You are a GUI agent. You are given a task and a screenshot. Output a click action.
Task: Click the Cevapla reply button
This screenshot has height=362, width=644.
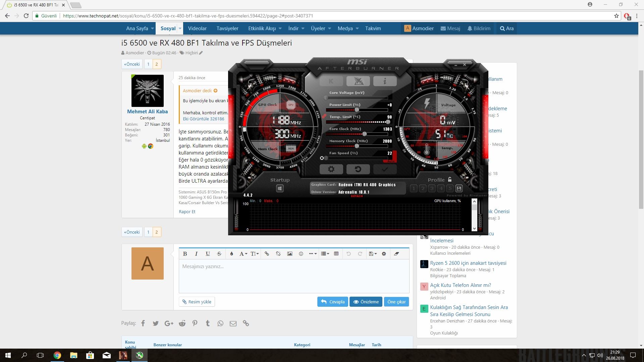332,302
